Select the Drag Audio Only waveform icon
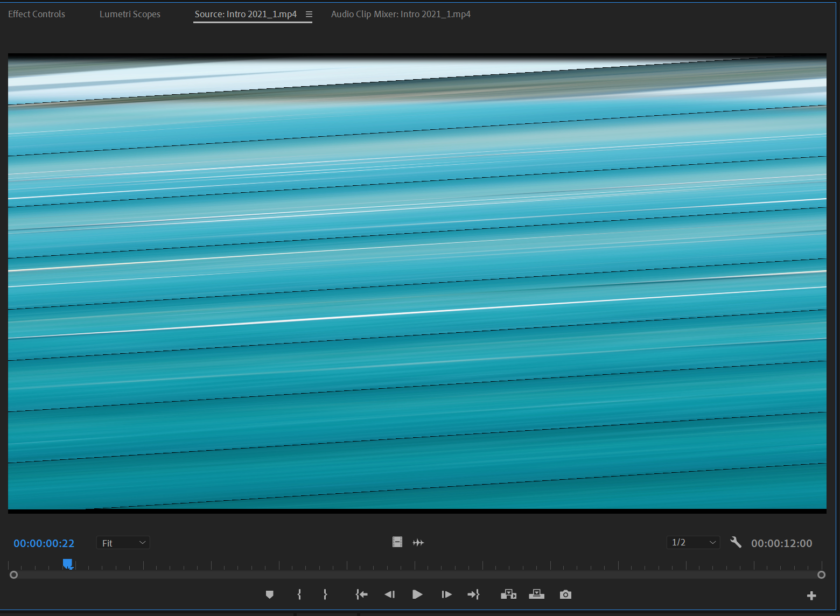840x616 pixels. pos(418,542)
